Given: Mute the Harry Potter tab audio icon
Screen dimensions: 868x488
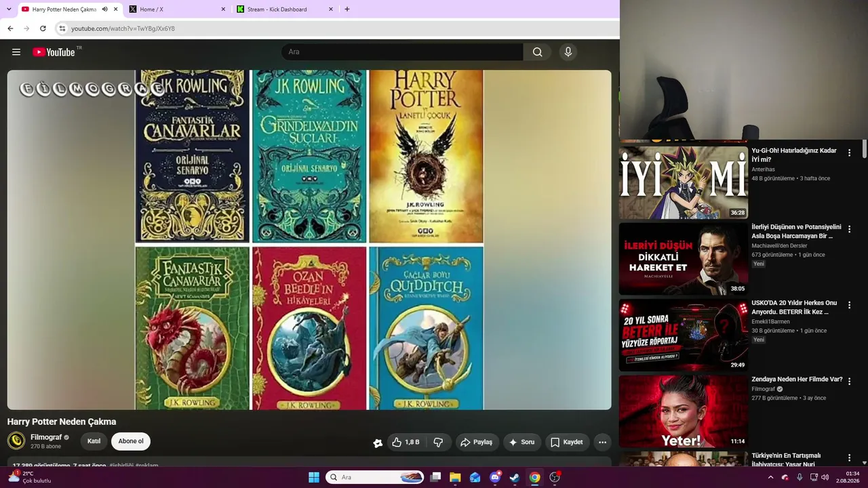Looking at the screenshot, I should pyautogui.click(x=104, y=9).
